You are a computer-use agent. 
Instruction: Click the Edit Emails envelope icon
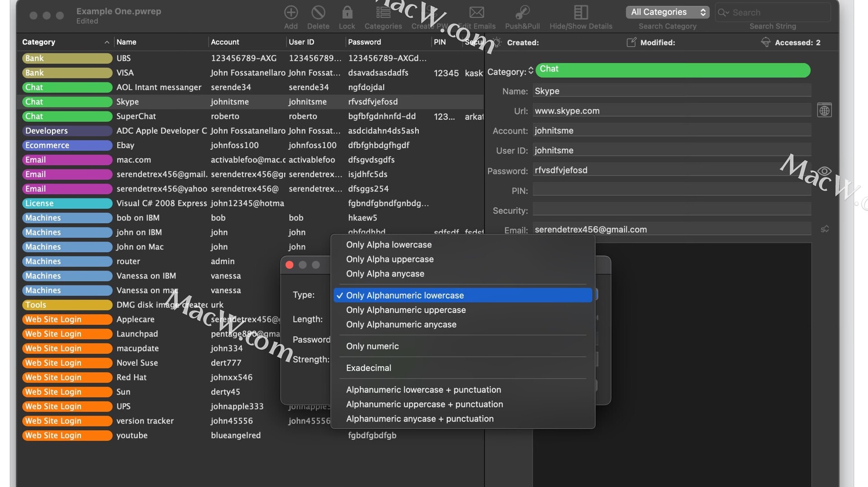pos(476,12)
